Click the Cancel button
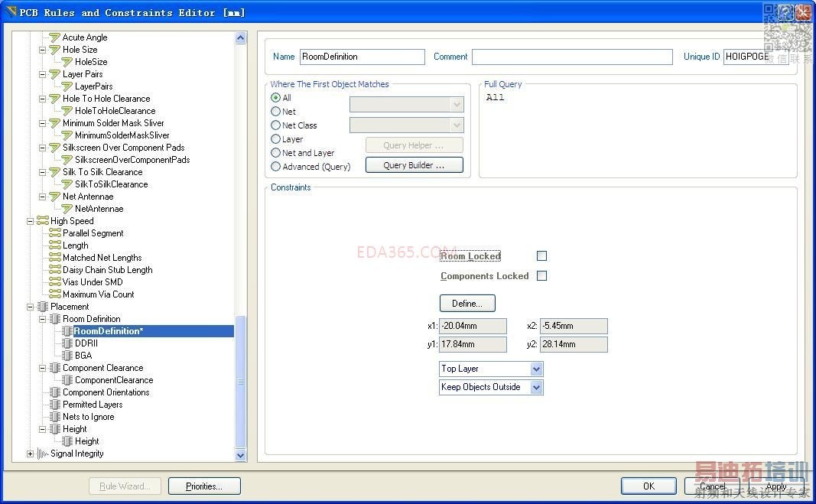The height and width of the screenshot is (504, 816). (x=712, y=486)
